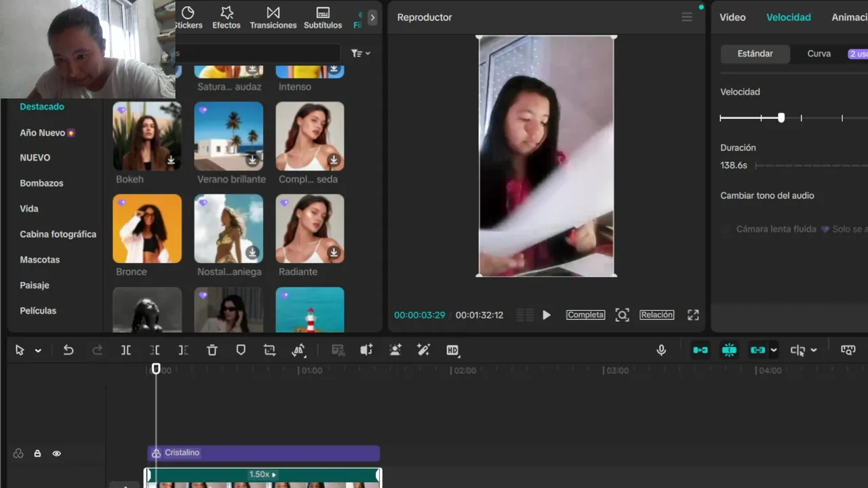Play the video in the player
The height and width of the screenshot is (488, 868).
[547, 315]
